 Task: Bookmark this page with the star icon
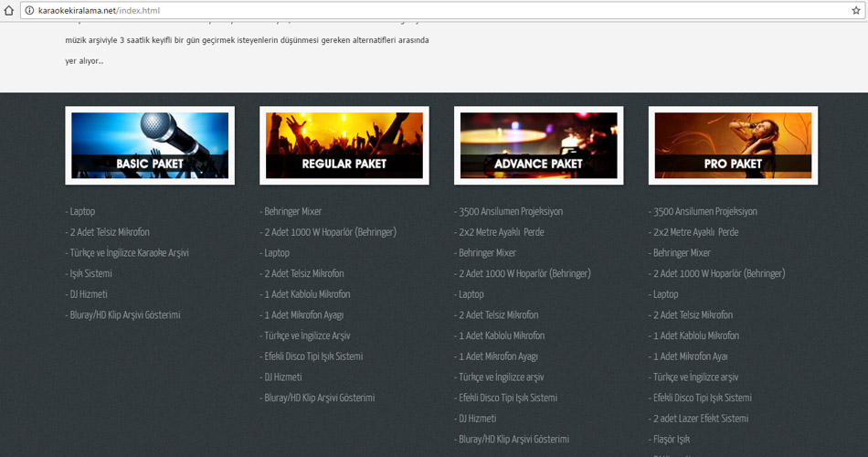856,11
